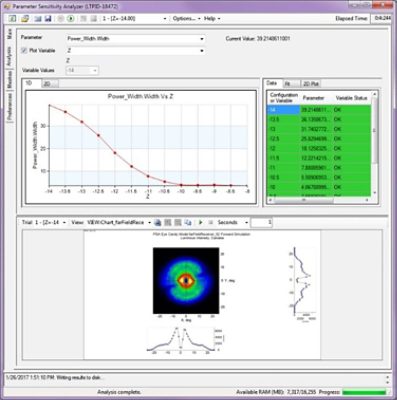397x400 pixels.
Task: Open a file with the folder icon
Action: click(25, 19)
